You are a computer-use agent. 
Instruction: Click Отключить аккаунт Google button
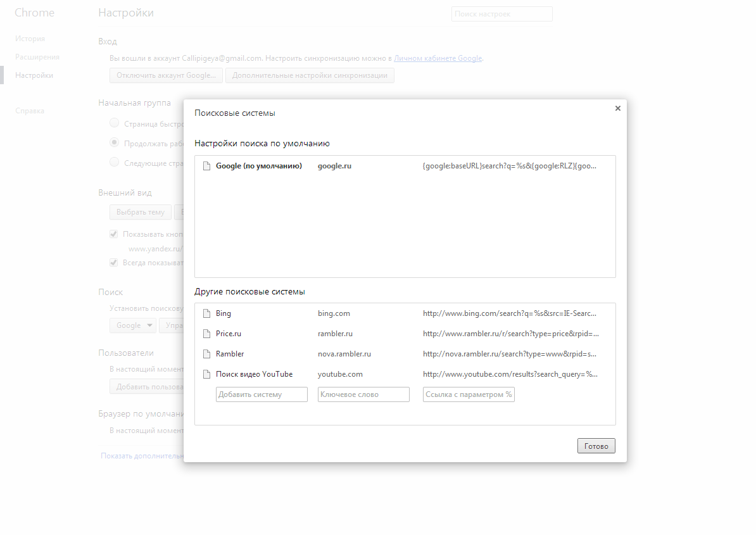pos(166,75)
